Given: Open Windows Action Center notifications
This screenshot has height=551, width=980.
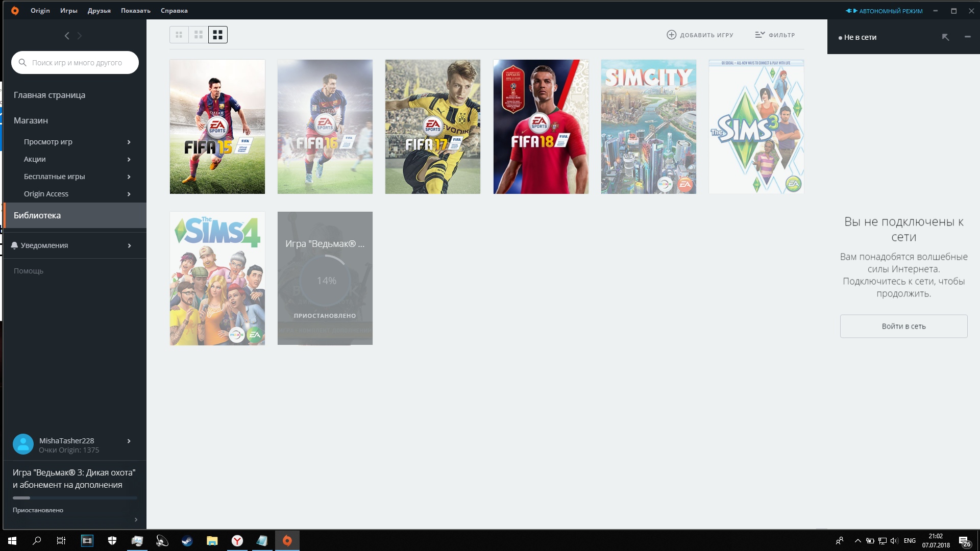Looking at the screenshot, I should click(964, 541).
